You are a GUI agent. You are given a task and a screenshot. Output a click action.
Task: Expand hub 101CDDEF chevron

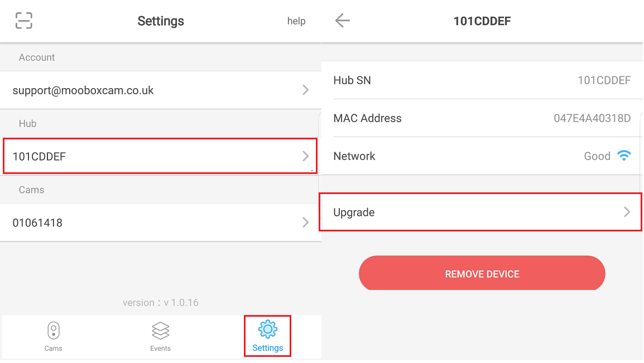click(305, 156)
